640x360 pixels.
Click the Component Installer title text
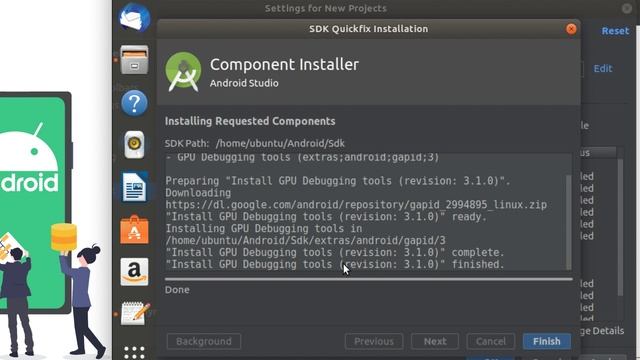click(284, 64)
